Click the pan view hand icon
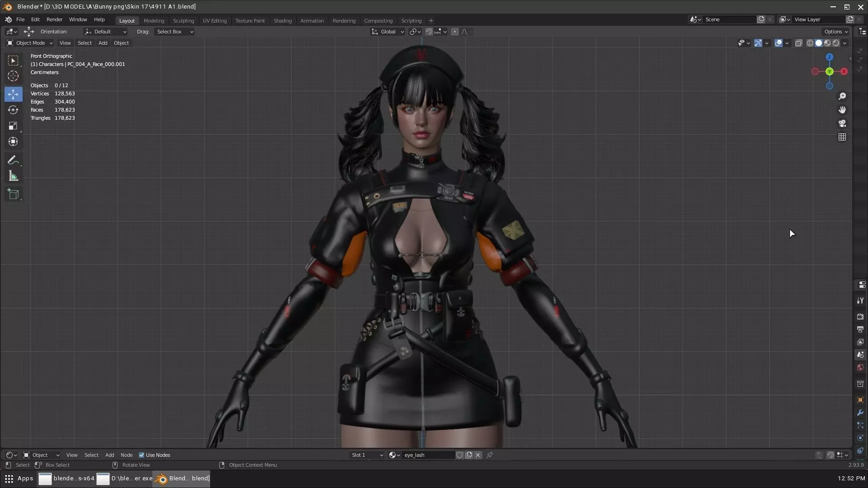This screenshot has width=868, height=488. (842, 110)
